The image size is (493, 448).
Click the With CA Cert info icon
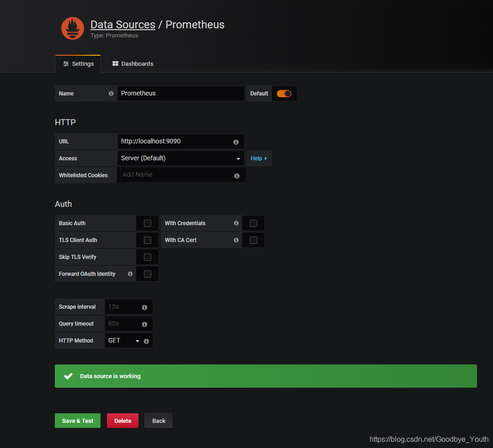(236, 240)
